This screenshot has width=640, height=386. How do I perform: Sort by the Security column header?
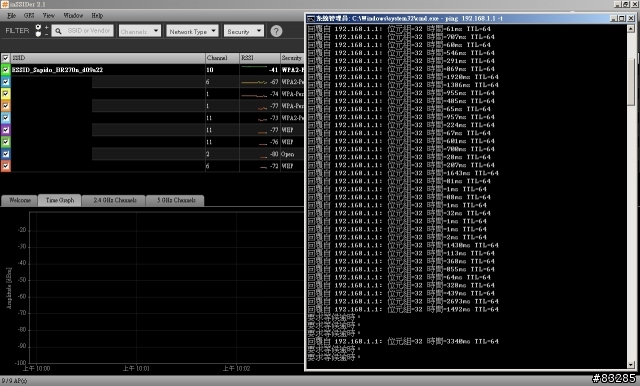(292, 58)
